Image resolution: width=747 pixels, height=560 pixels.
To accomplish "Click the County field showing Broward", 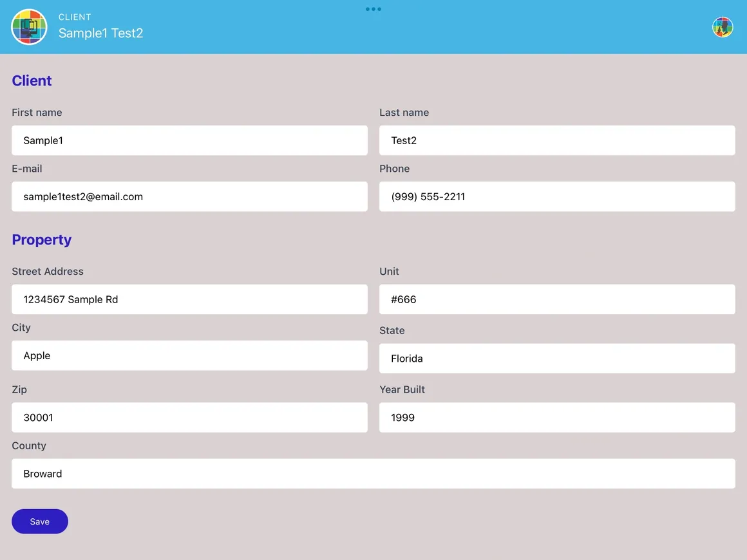I will click(x=373, y=473).
